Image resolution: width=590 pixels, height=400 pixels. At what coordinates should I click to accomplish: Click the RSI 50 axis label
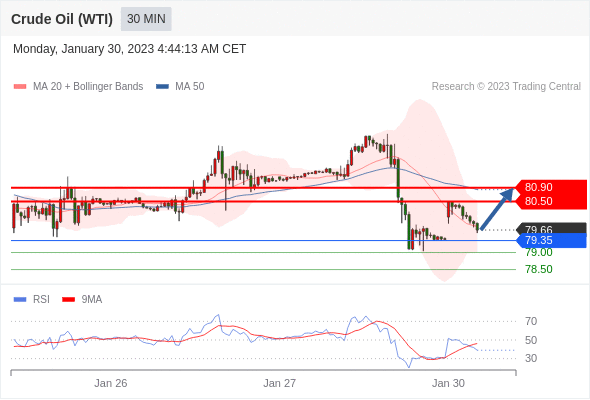tap(531, 340)
